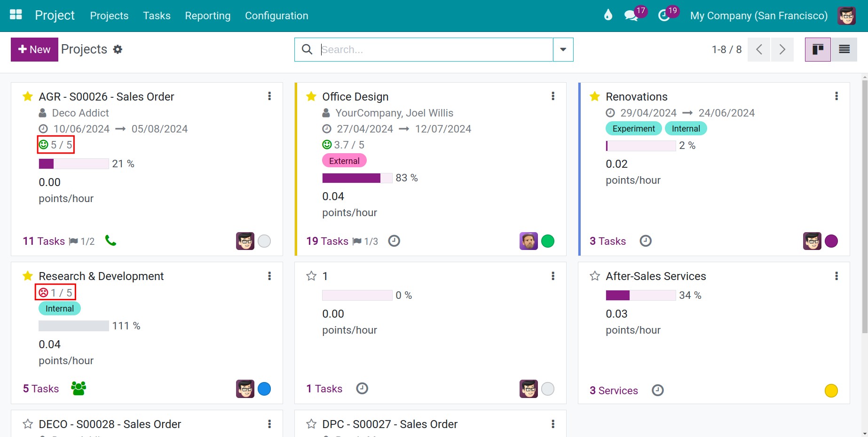
Task: Unfavorite the Office Design project star
Action: (311, 96)
